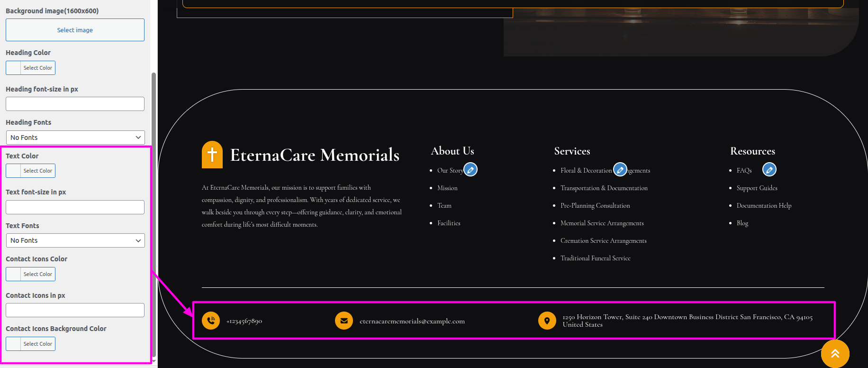Click the edit pencil on Floral & Decoration

pyautogui.click(x=620, y=169)
